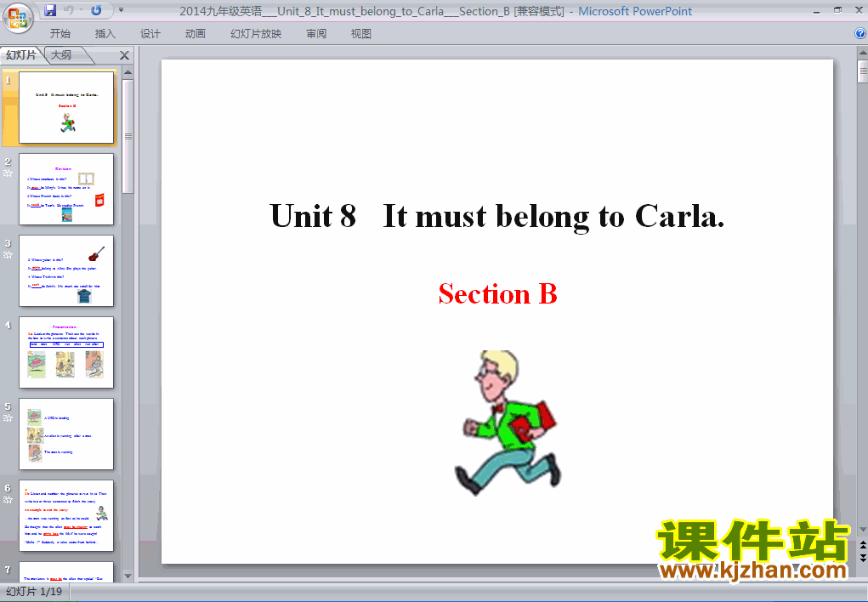Open the 动画 ribbon tab
This screenshot has width=868, height=602.
pos(196,34)
